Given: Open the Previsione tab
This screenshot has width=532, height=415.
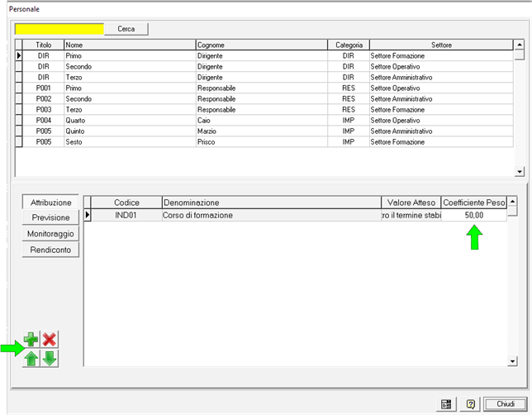Looking at the screenshot, I should coord(50,218).
